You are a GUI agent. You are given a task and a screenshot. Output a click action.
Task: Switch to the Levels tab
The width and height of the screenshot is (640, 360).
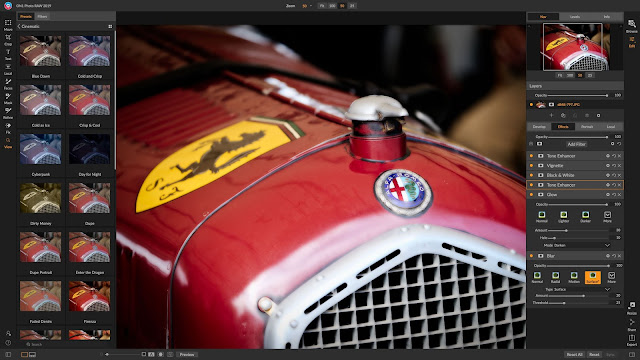coord(575,17)
